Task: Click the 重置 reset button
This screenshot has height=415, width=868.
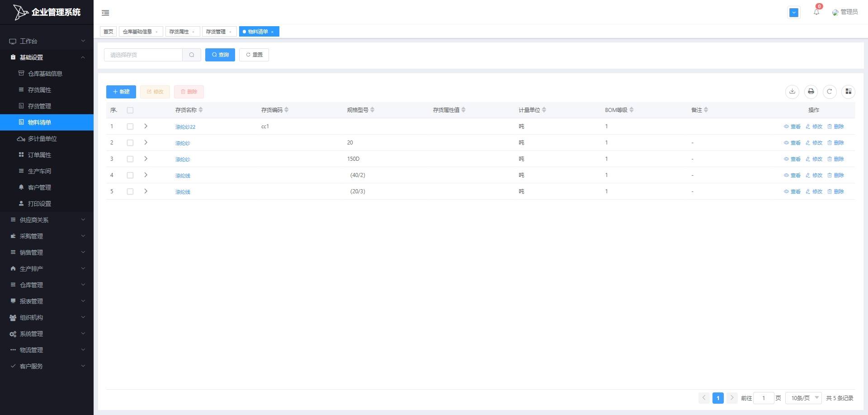Action: [254, 55]
